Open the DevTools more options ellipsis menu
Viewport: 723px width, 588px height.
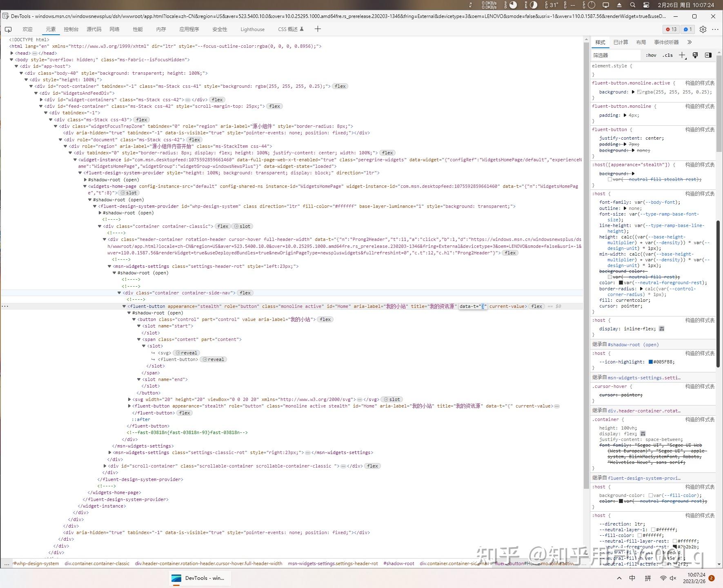click(715, 29)
